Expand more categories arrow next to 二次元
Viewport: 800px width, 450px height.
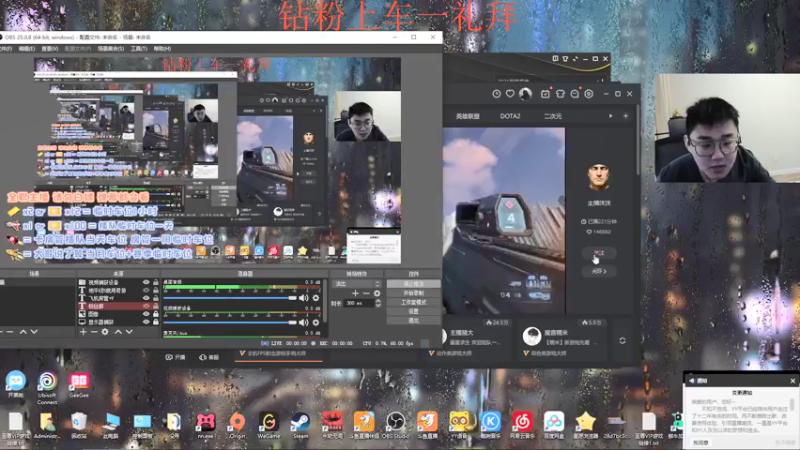coord(611,116)
